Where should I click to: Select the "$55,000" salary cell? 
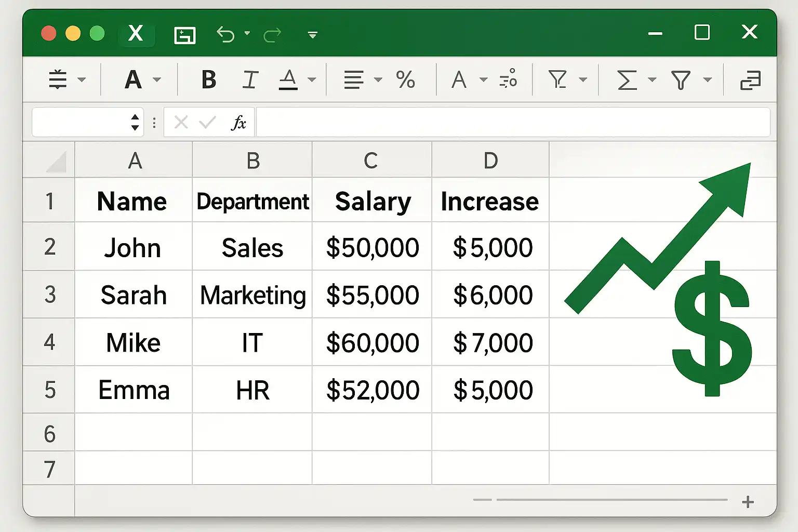pos(372,295)
